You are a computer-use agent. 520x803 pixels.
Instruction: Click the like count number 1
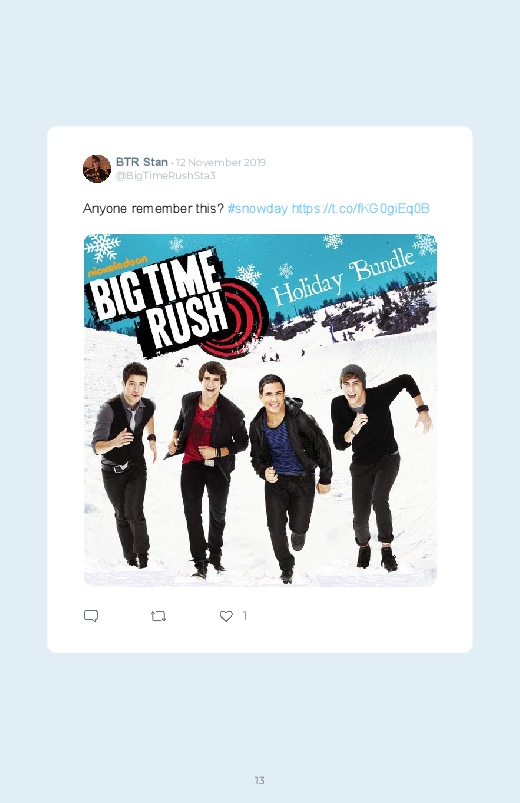(x=244, y=616)
